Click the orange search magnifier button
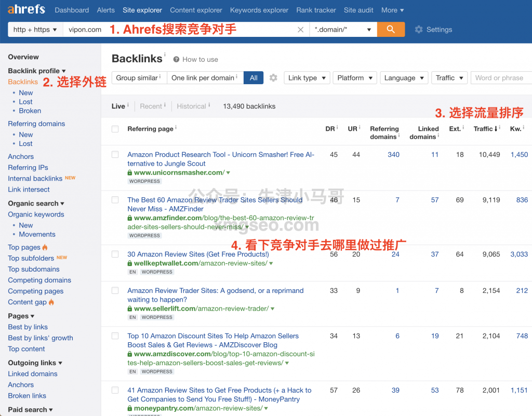 click(x=391, y=29)
